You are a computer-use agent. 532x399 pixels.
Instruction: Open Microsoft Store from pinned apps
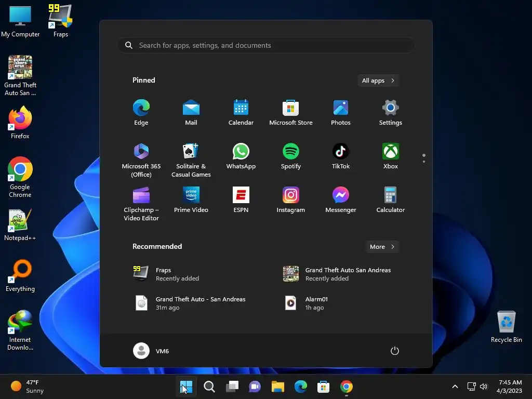tap(291, 113)
